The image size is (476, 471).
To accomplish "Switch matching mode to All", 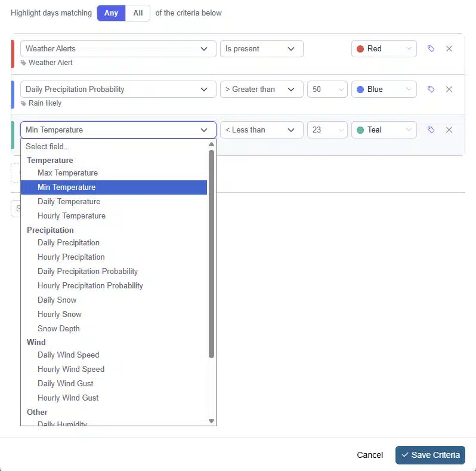I will [x=138, y=13].
